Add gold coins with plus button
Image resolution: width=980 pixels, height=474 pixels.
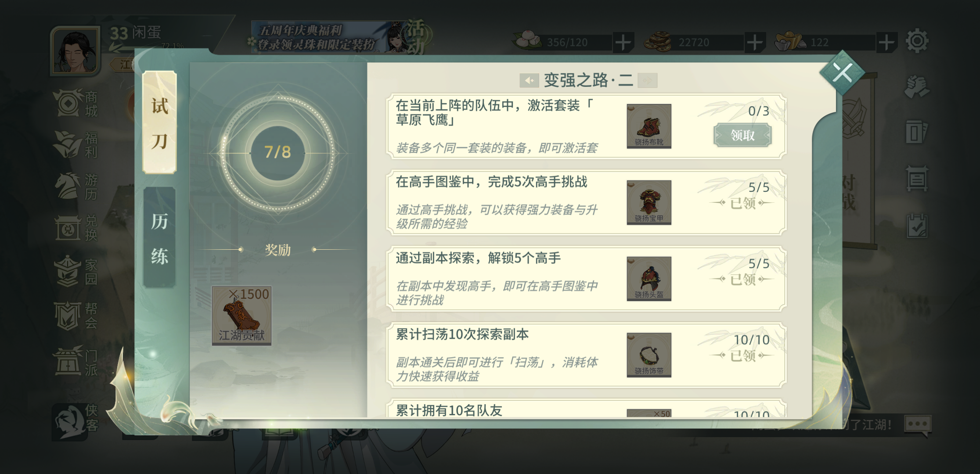pyautogui.click(x=755, y=43)
